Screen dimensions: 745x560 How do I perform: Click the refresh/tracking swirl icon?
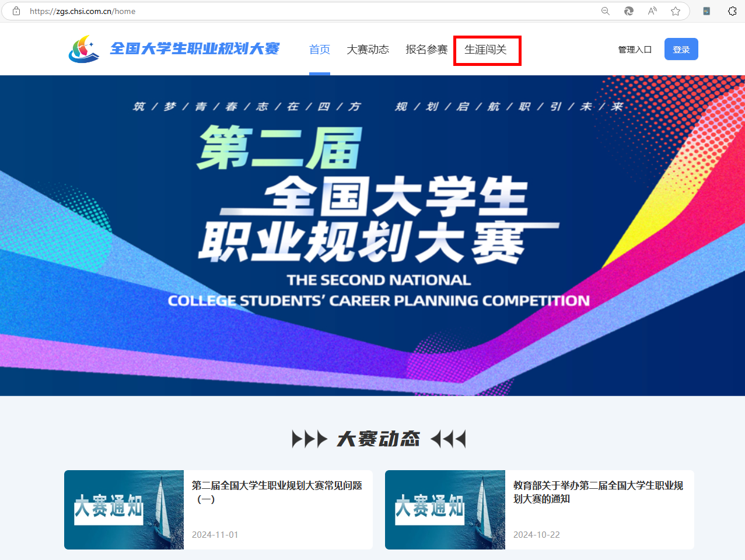pos(628,10)
